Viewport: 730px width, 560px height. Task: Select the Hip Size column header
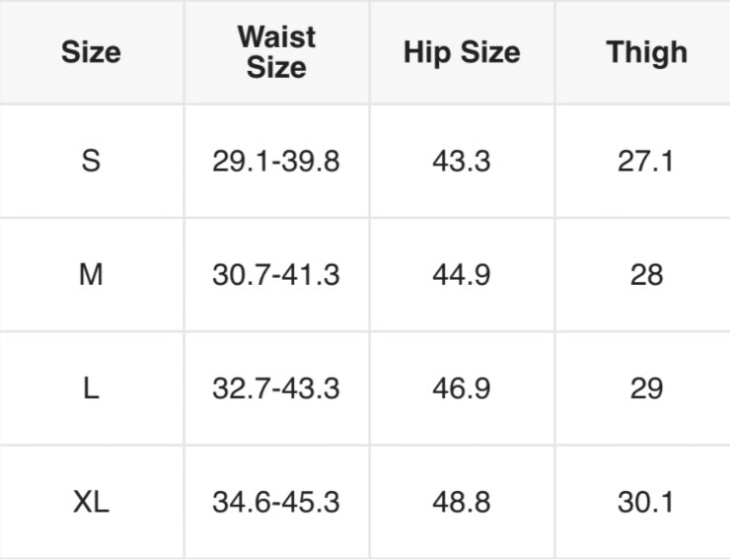(x=461, y=52)
